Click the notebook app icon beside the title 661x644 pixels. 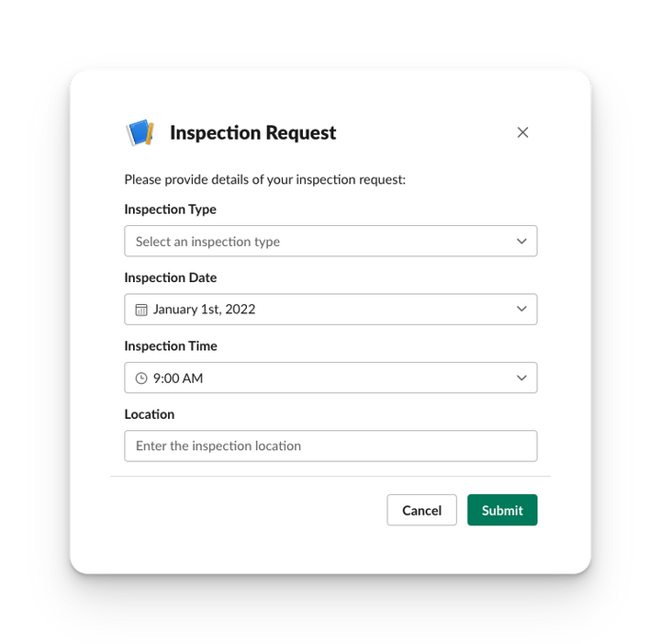pos(140,133)
